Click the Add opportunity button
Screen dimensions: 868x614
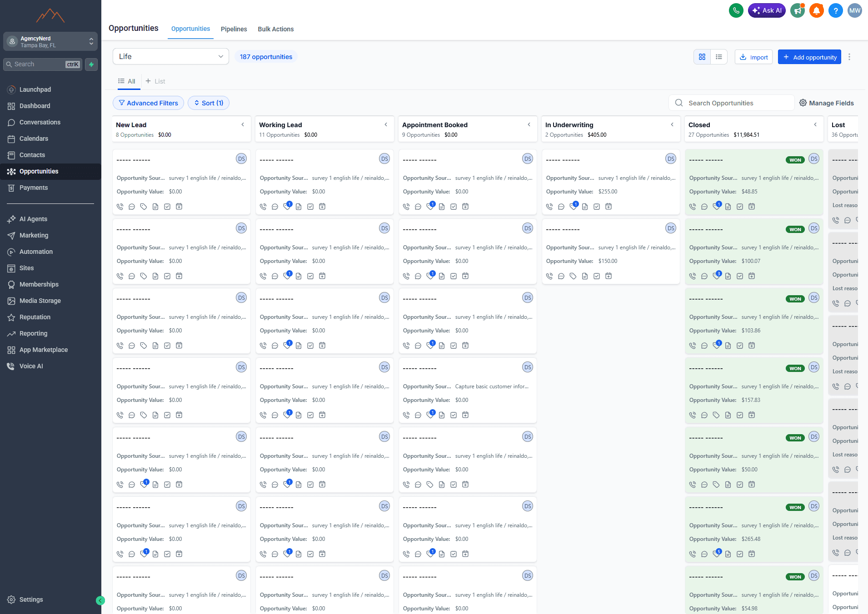pos(809,57)
